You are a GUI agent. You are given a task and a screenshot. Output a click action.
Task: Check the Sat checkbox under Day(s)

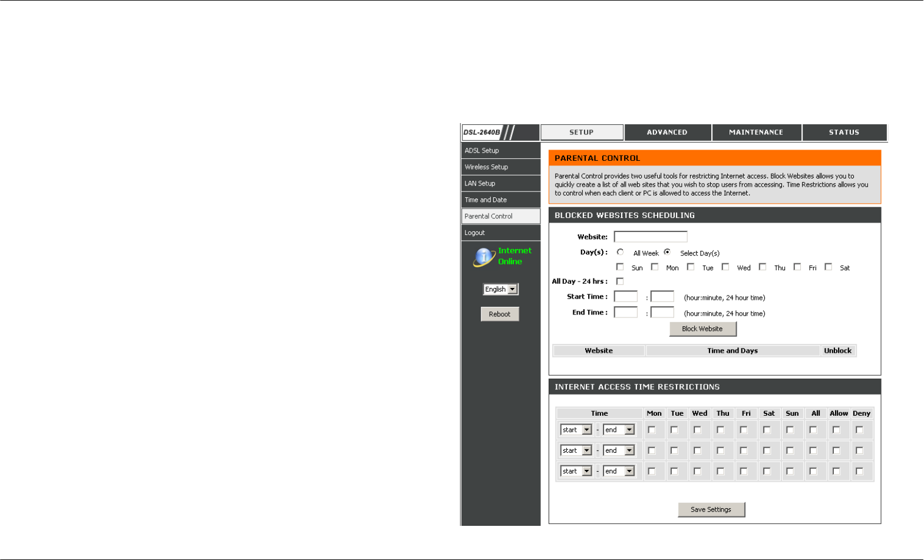tap(829, 267)
